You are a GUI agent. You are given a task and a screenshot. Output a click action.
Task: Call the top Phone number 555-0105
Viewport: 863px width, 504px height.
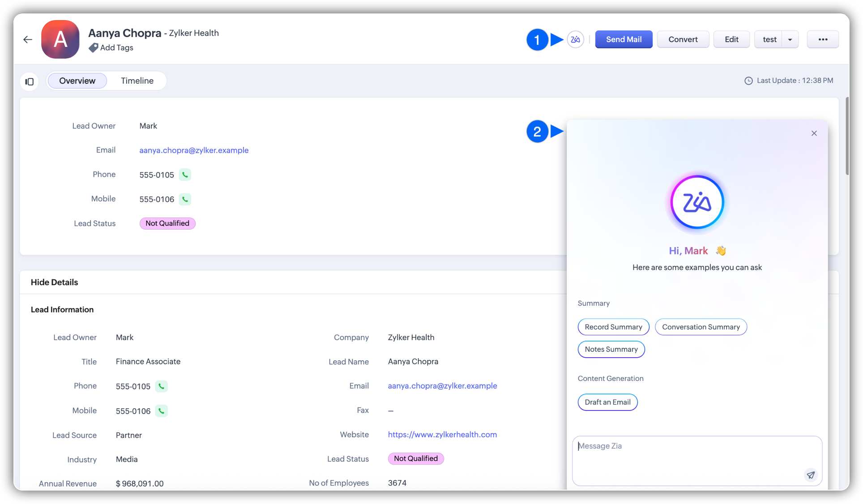pos(185,175)
